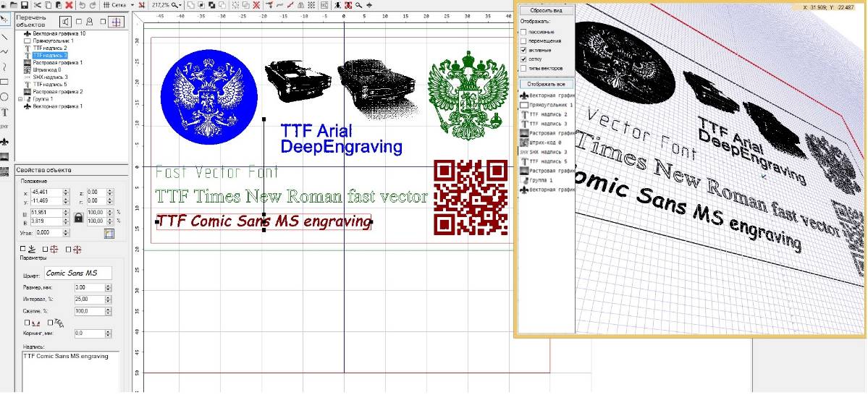Select the vector graphics fleur-de-lis tool
This screenshot has height=395, width=868.
(4, 142)
